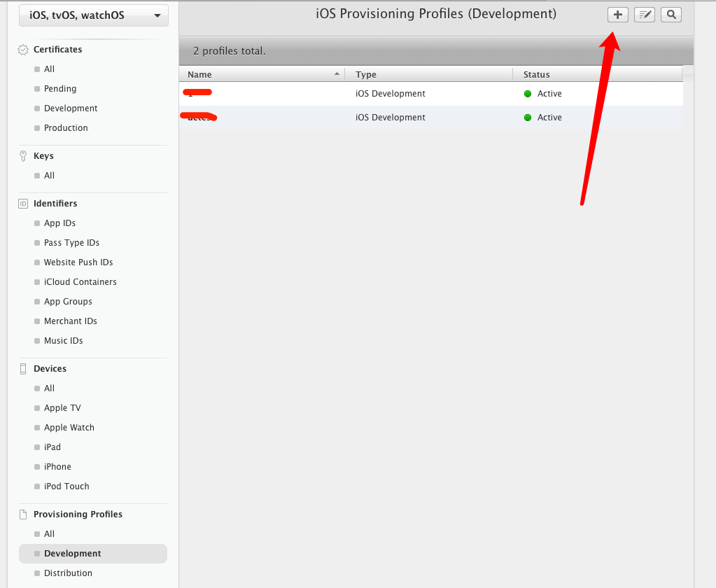Open Development certificates
The width and height of the screenshot is (716, 588).
click(x=71, y=108)
